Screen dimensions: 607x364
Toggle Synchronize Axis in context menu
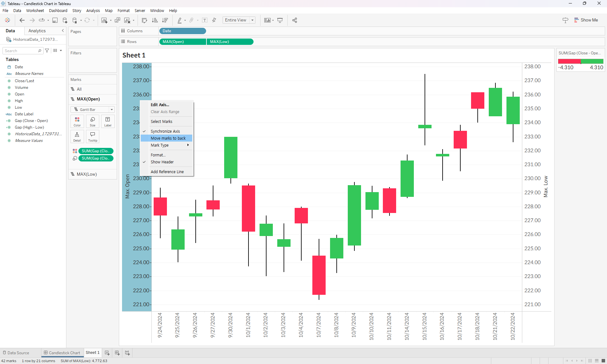165,131
